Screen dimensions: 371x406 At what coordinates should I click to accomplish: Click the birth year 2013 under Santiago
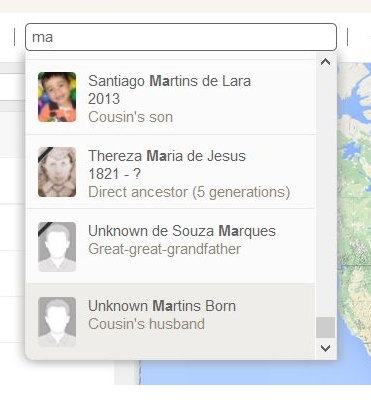[104, 99]
